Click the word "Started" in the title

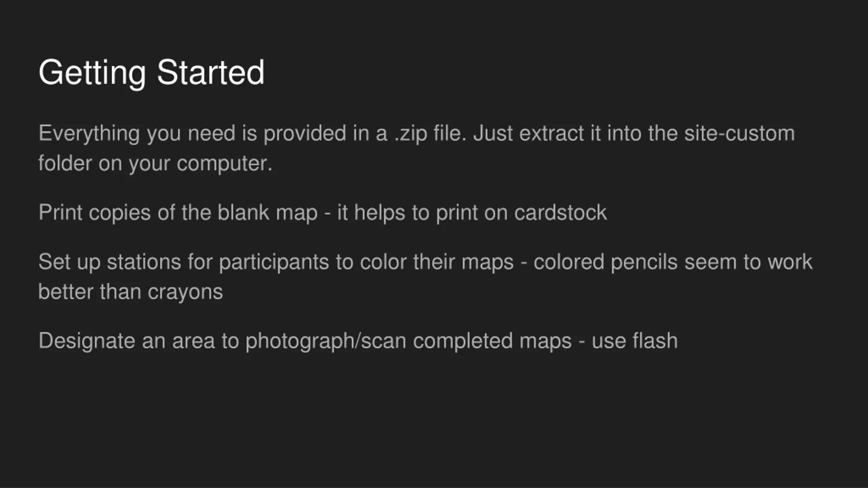pos(211,72)
